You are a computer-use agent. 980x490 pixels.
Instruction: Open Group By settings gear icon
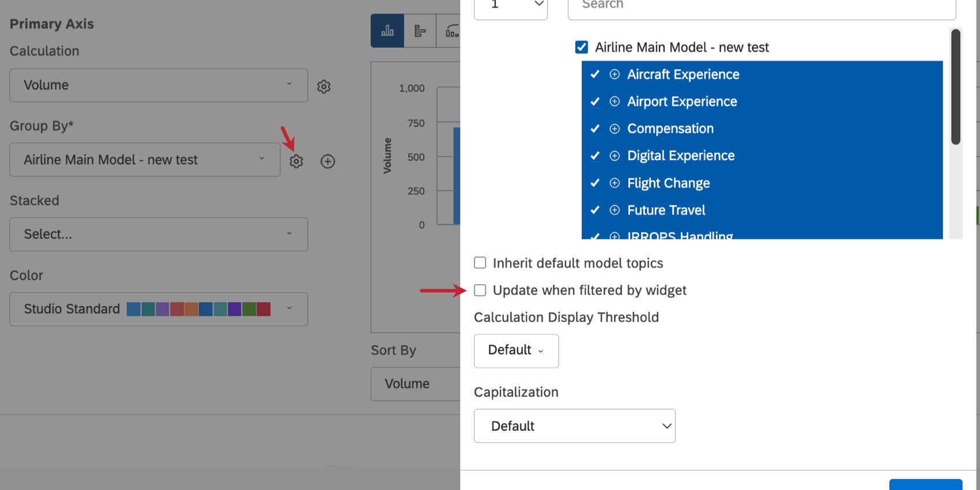point(296,161)
